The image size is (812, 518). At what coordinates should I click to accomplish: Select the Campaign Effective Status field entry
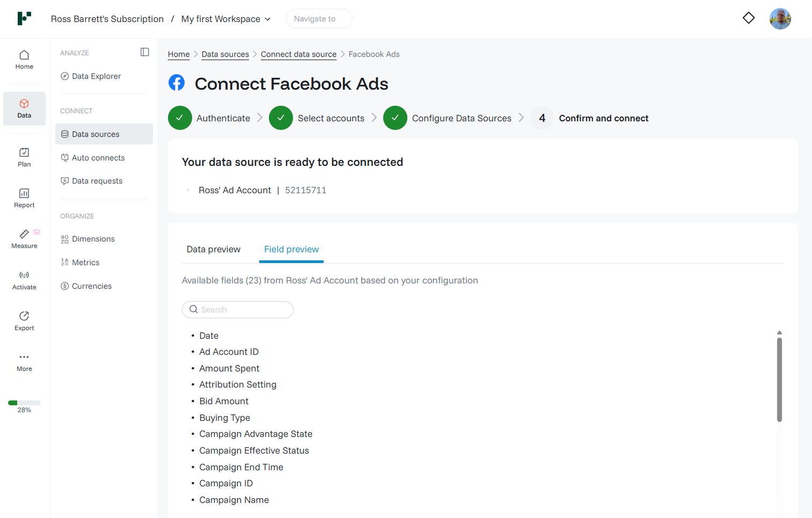(x=254, y=450)
